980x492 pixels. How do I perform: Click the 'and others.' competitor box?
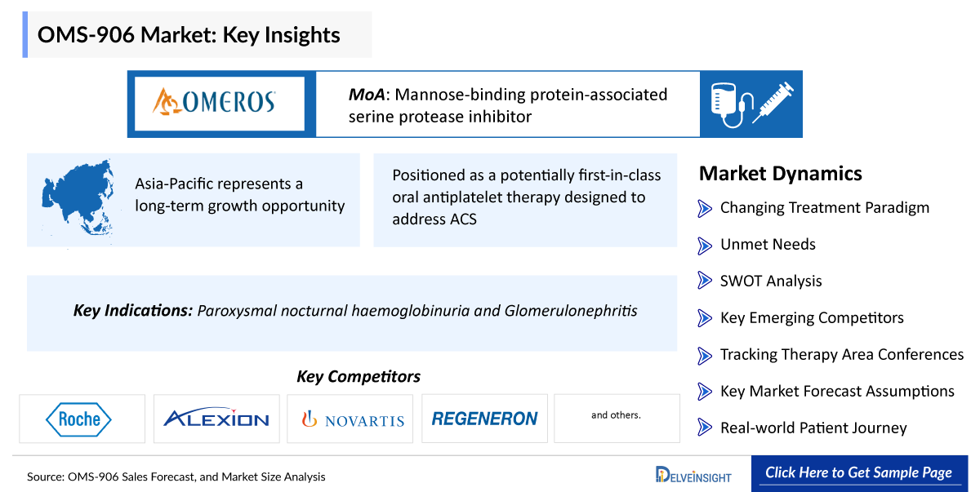click(x=617, y=418)
